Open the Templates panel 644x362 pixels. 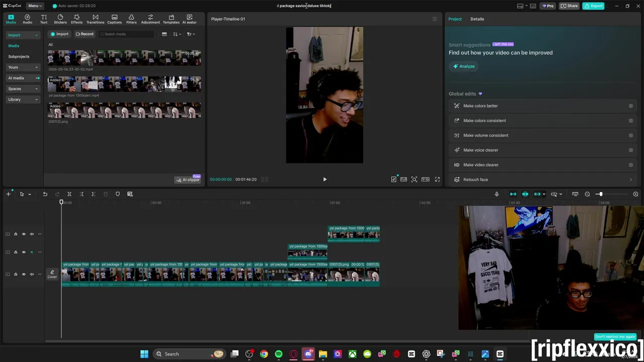click(171, 19)
